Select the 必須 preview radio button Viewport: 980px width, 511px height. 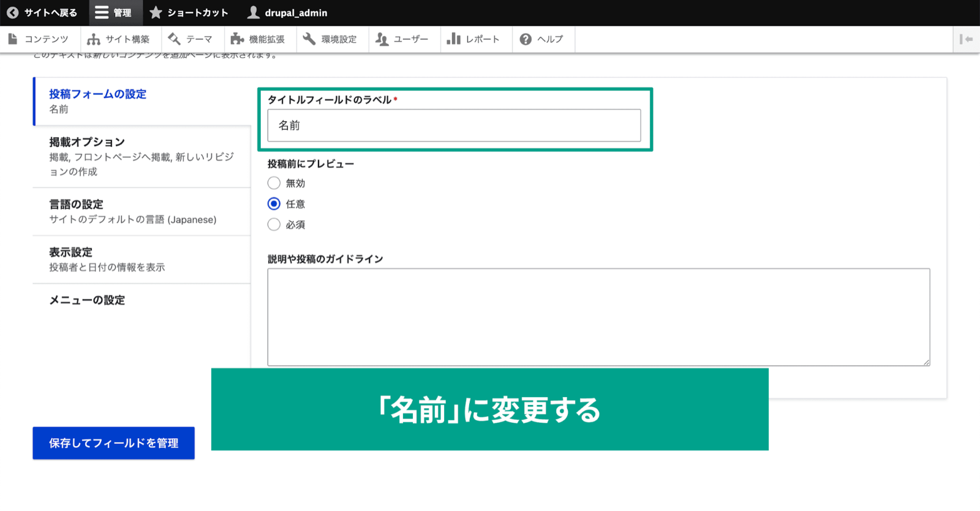[x=274, y=225]
